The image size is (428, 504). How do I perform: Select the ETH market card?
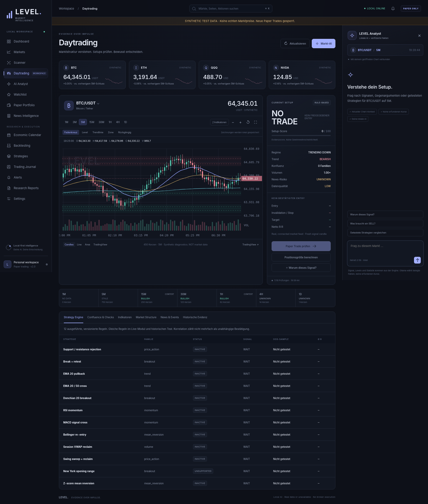tap(162, 75)
